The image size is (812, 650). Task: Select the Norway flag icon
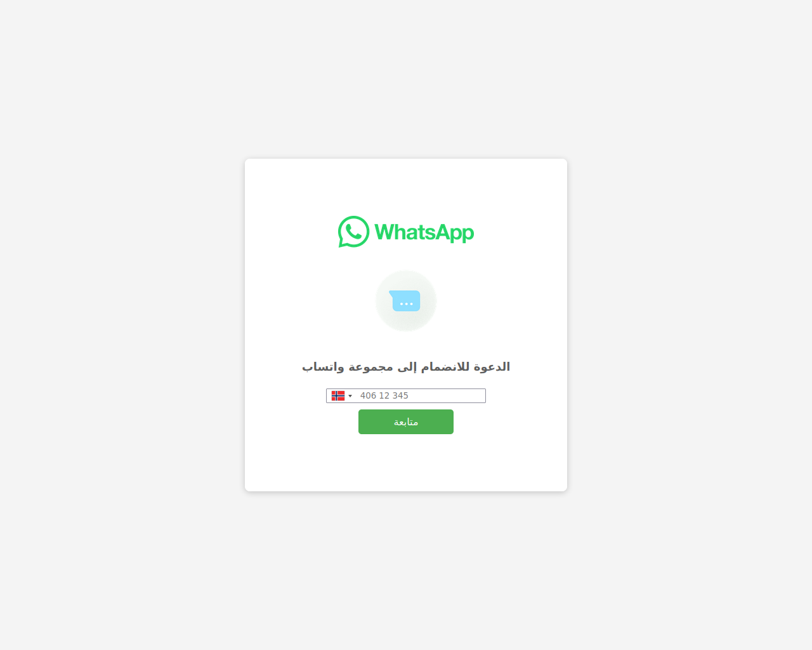coord(338,396)
